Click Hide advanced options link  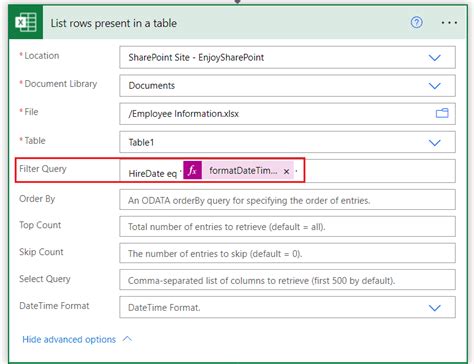coord(69,339)
